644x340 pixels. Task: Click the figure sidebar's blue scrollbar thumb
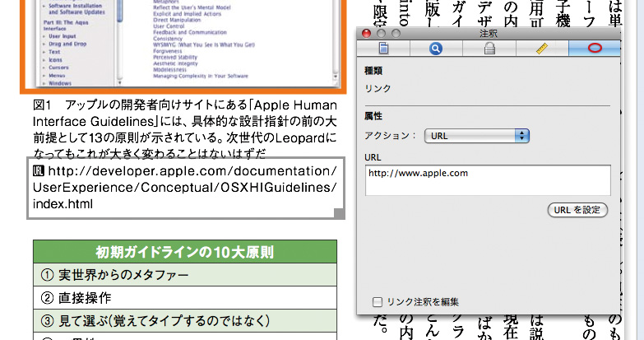(120, 11)
